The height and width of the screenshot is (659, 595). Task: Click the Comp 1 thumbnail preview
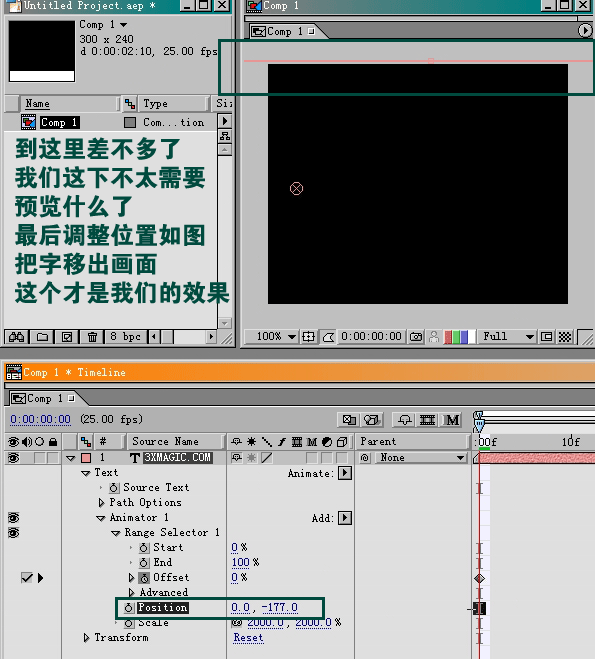(x=42, y=50)
